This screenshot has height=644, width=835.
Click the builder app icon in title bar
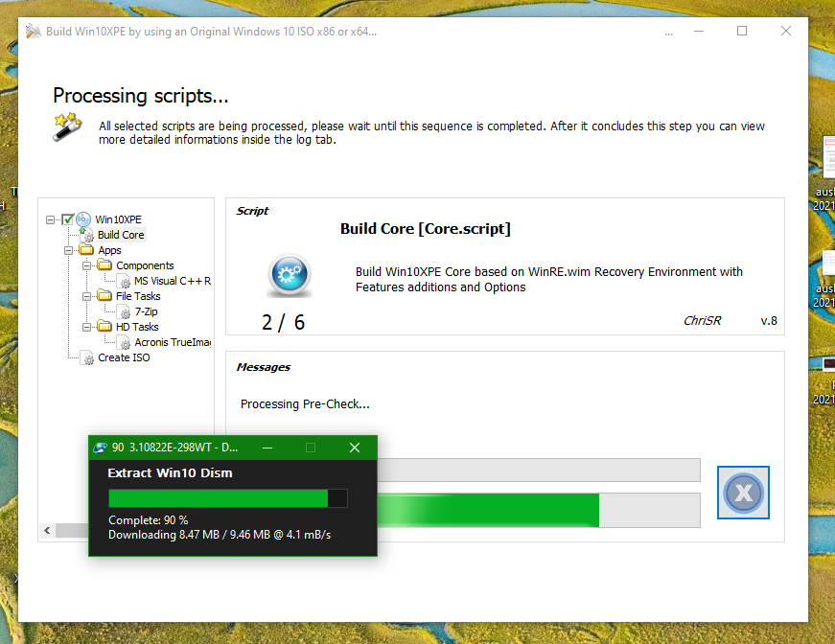click(x=33, y=32)
